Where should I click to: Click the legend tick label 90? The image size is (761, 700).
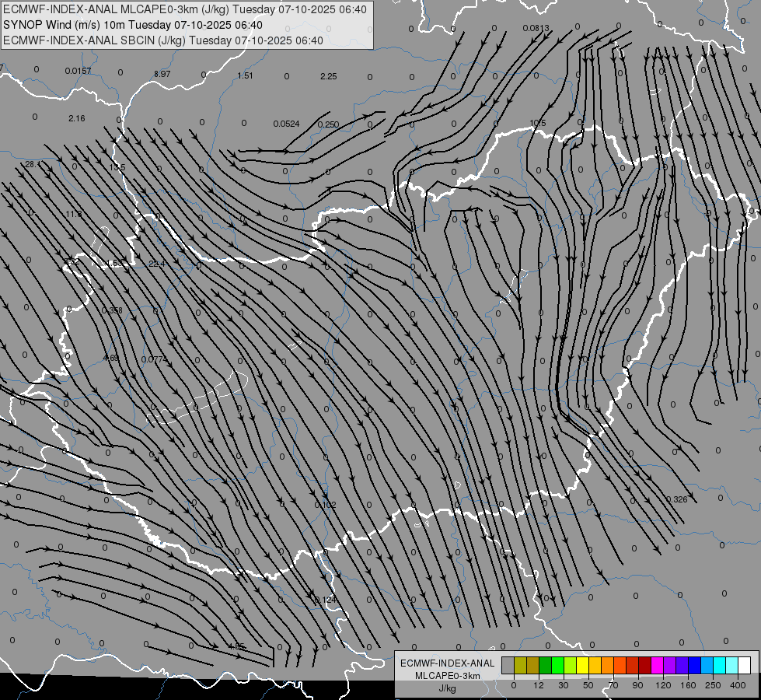(x=637, y=685)
